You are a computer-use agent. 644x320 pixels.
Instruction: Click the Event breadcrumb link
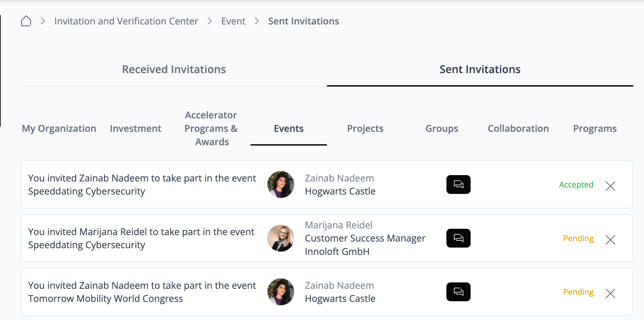click(x=233, y=21)
